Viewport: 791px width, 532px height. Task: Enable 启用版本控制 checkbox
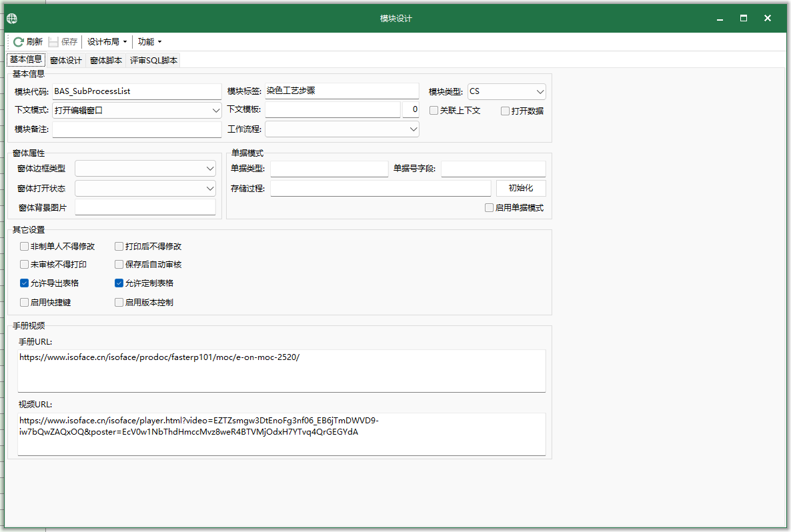point(119,303)
